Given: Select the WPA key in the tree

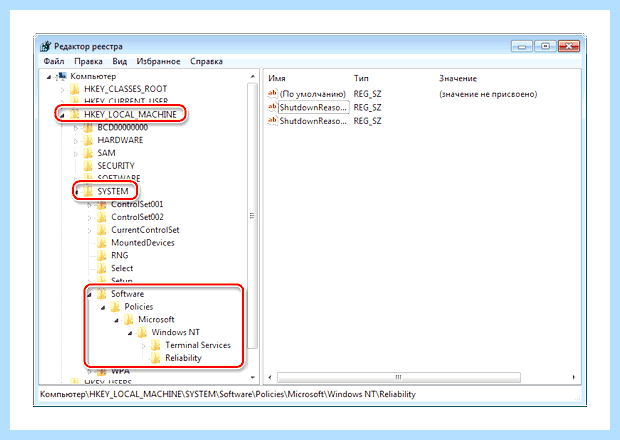Looking at the screenshot, I should tap(120, 371).
